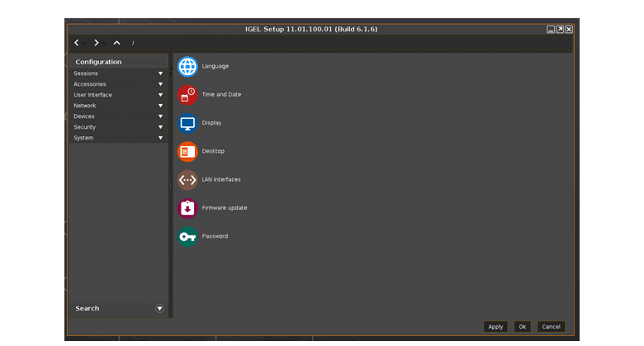Viewport: 644px width, 346px height.
Task: Expand the Accessories arrow
Action: tap(161, 84)
